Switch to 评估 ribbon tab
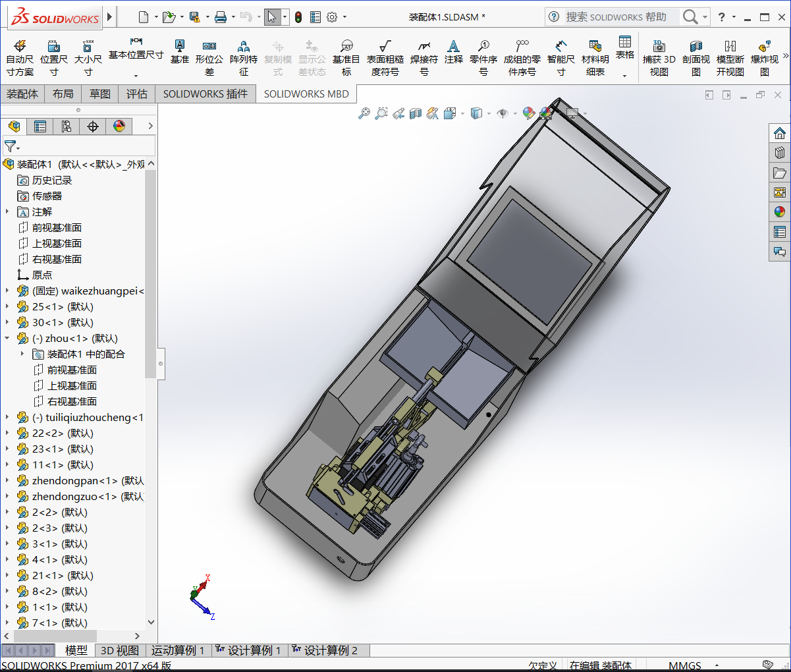The image size is (791, 672). 137,94
